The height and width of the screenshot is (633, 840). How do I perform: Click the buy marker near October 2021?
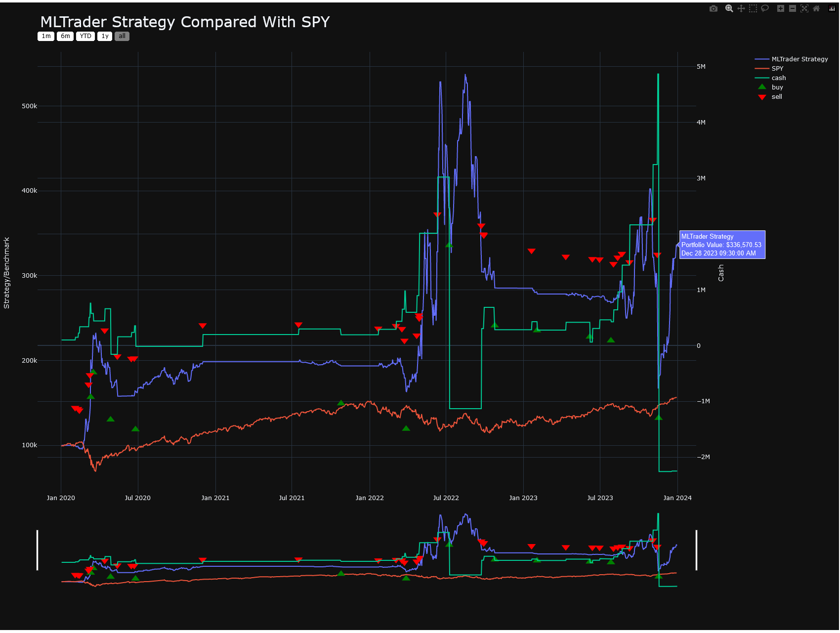[x=341, y=403]
